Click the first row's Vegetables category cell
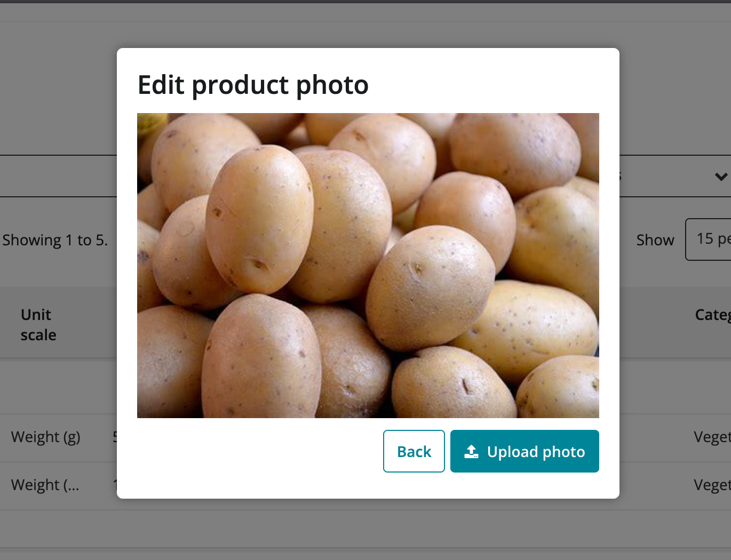The width and height of the screenshot is (731, 560). (712, 437)
